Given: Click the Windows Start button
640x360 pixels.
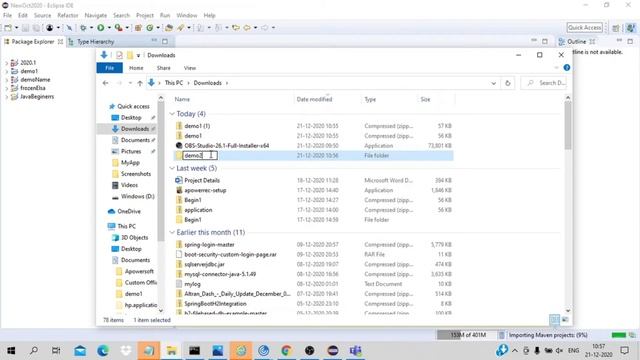Looking at the screenshot, I should (x=11, y=350).
